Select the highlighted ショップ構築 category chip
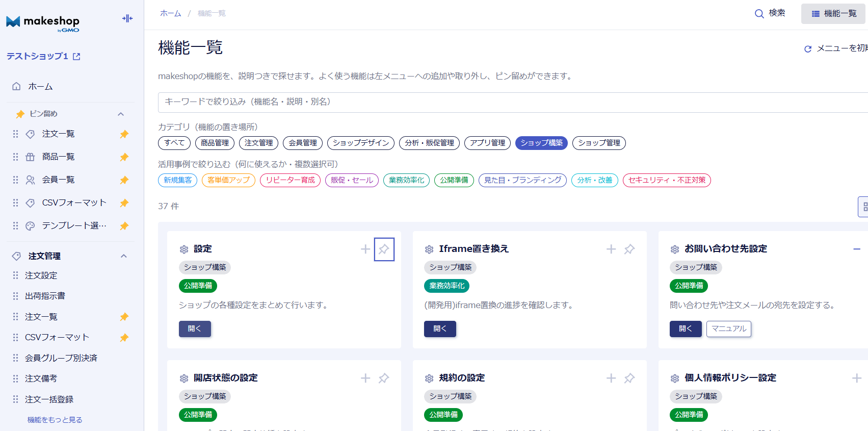This screenshot has height=431, width=868. click(541, 143)
